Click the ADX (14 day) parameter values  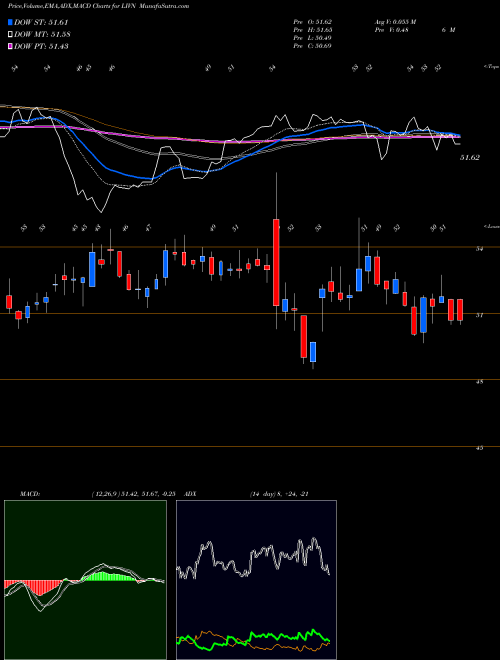(x=279, y=494)
